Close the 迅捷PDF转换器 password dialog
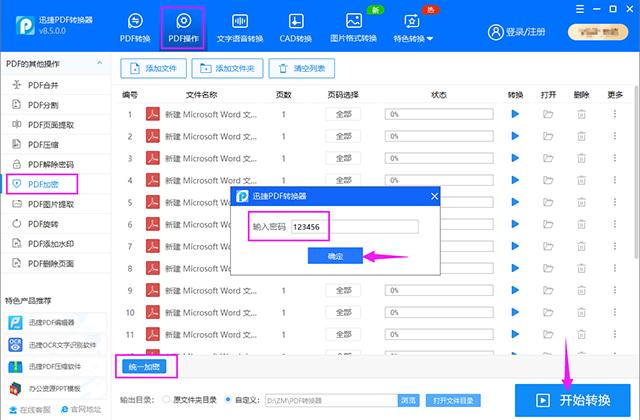The height and width of the screenshot is (420, 640). pyautogui.click(x=434, y=196)
